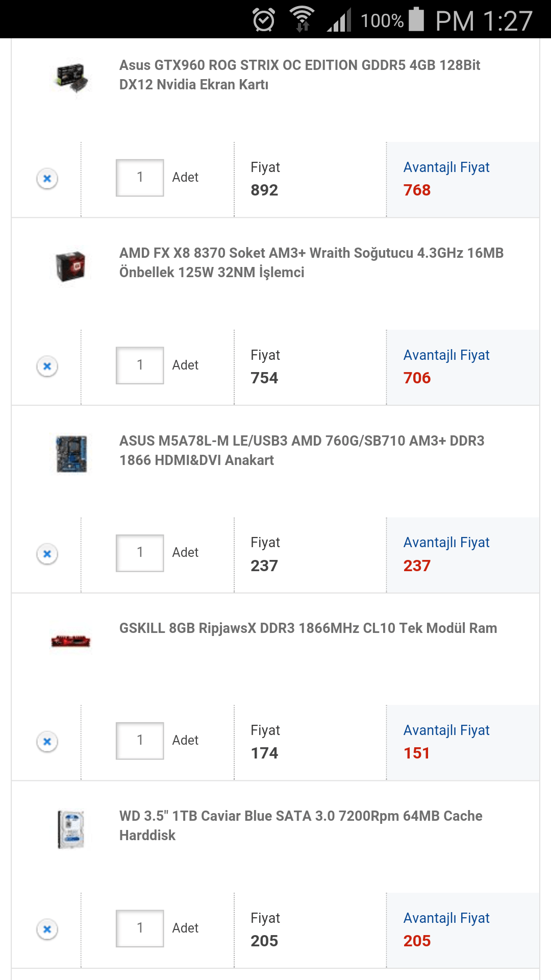Remove the Asus GTX960 graphics card item
The width and height of the screenshot is (551, 980).
pos(47,179)
